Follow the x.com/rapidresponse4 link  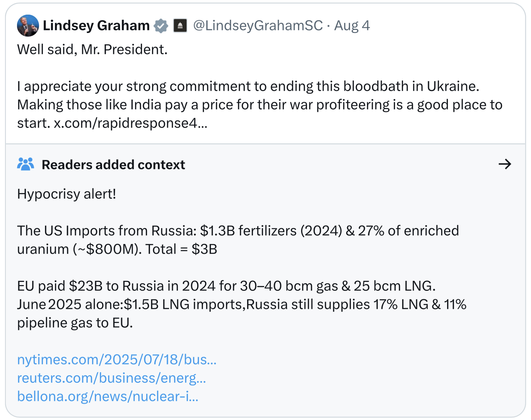(x=130, y=123)
